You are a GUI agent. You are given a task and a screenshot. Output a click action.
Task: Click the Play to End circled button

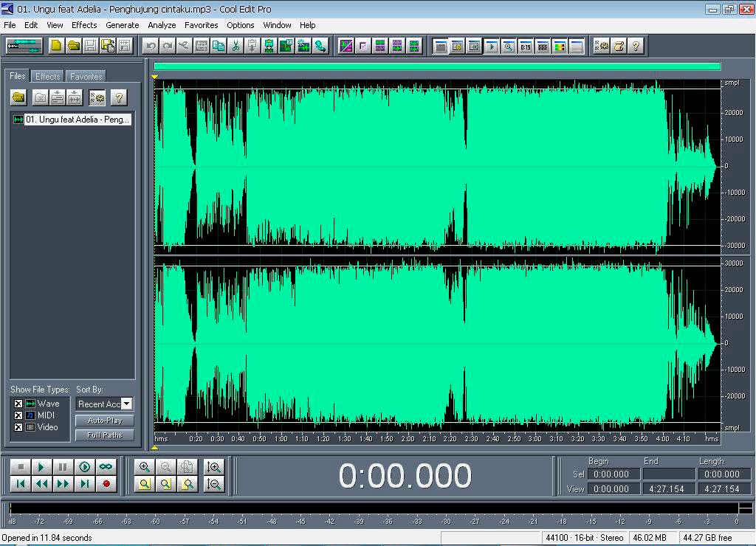(84, 467)
